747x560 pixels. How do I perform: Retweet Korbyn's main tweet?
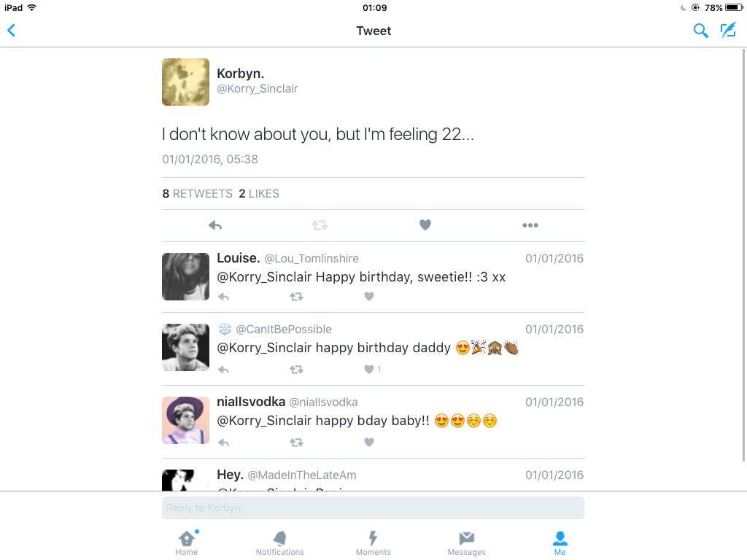(x=320, y=225)
